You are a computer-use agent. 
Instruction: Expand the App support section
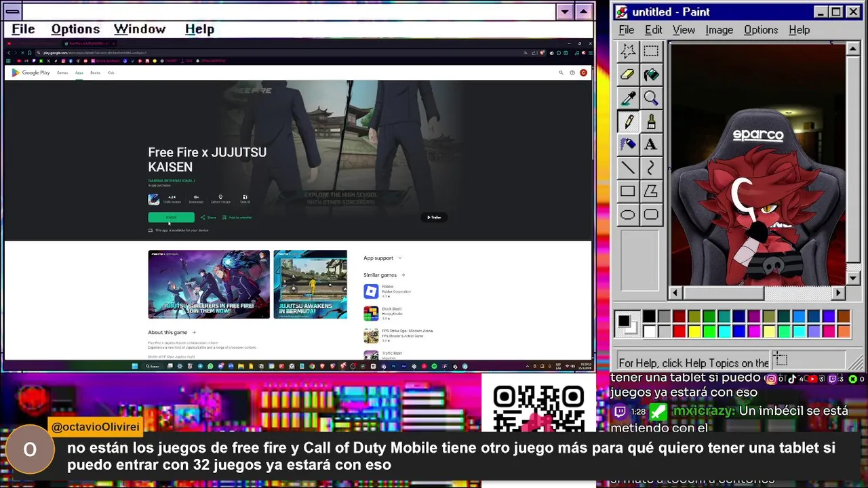[x=382, y=258]
